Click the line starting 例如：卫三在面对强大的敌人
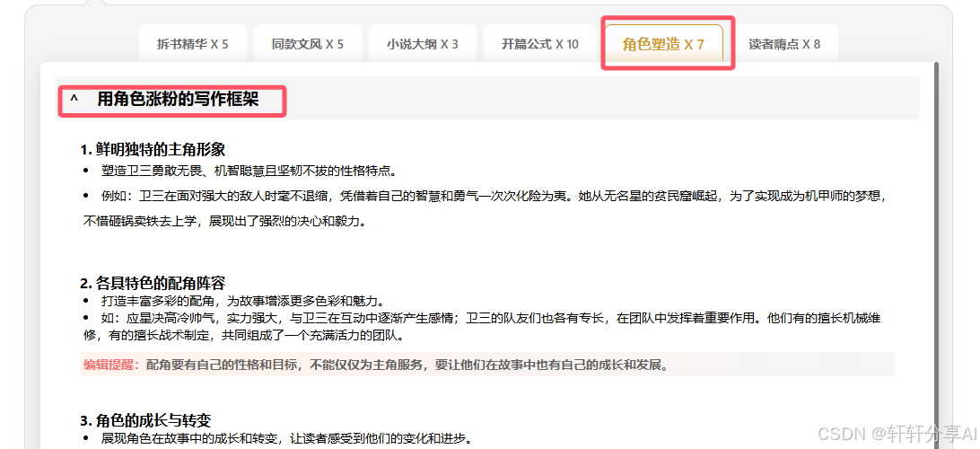 (494, 196)
